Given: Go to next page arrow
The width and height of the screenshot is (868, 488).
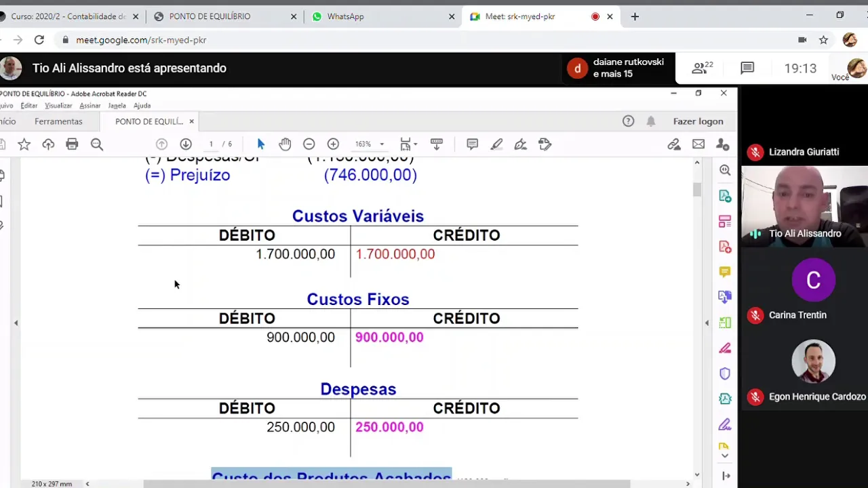Looking at the screenshot, I should [186, 144].
